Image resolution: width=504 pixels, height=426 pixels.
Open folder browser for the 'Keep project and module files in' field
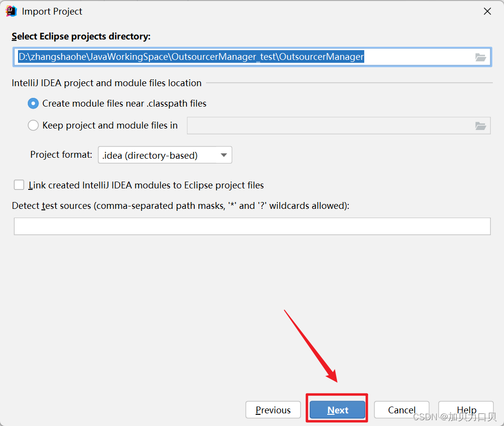[x=480, y=126]
